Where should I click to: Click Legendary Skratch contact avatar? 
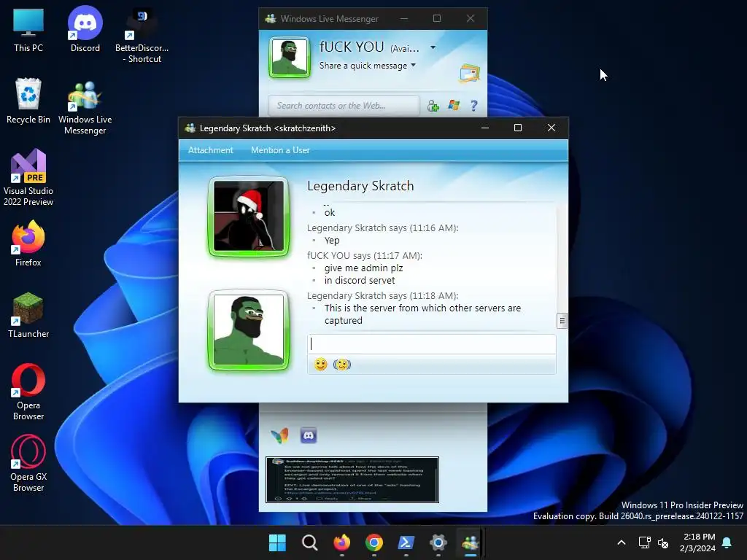(x=249, y=217)
